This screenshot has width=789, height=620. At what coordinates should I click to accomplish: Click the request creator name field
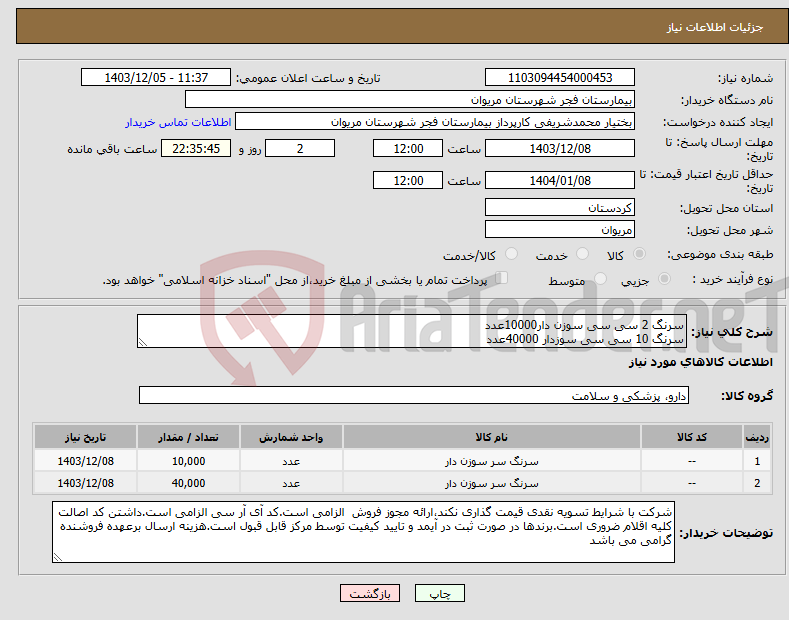(x=435, y=122)
